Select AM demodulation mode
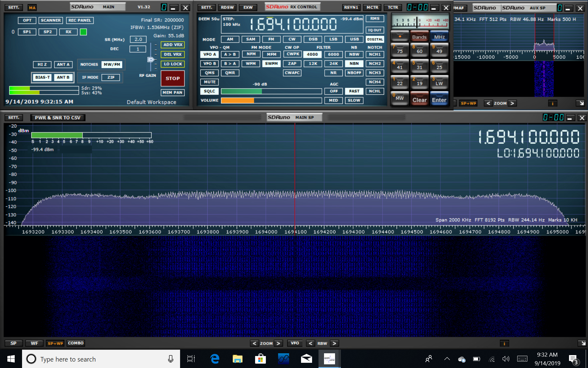This screenshot has height=368, width=588. pos(230,39)
